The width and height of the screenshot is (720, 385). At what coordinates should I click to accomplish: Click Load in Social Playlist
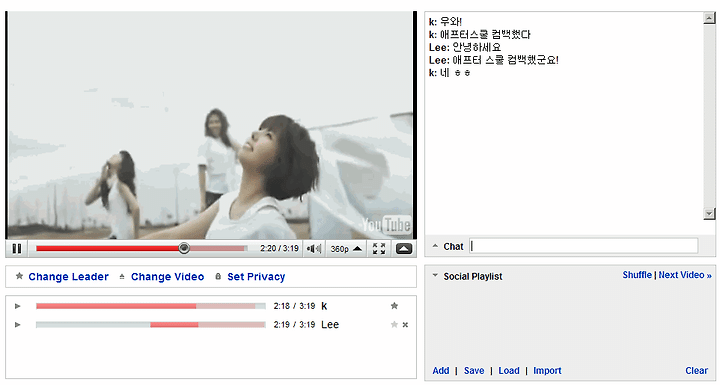(509, 370)
